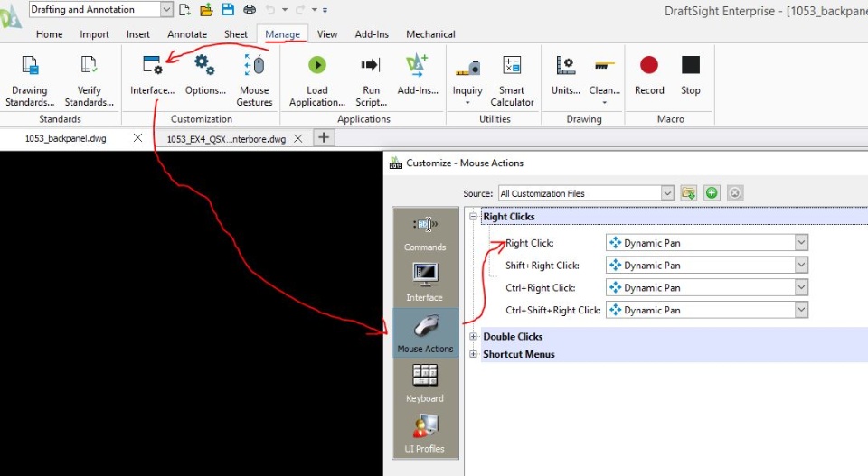Screen dimensions: 868x476
Task: Click the Right Click: label
Action: click(x=530, y=243)
